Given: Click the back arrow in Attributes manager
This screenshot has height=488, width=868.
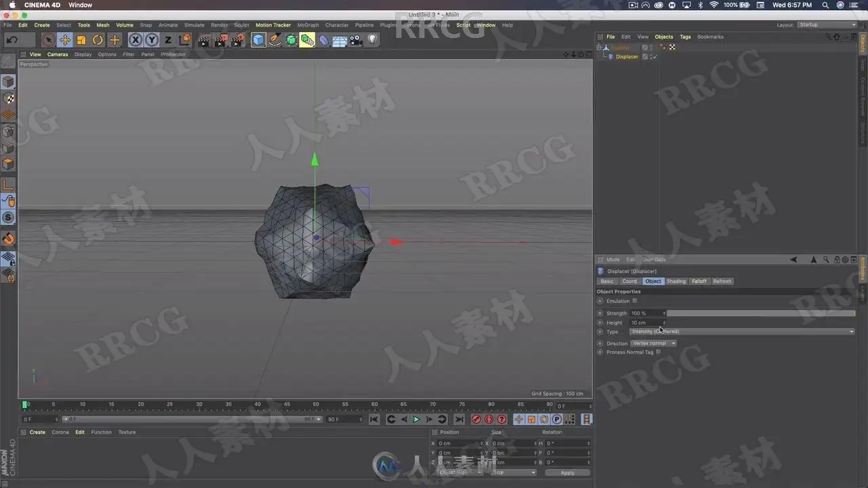Looking at the screenshot, I should (794, 260).
